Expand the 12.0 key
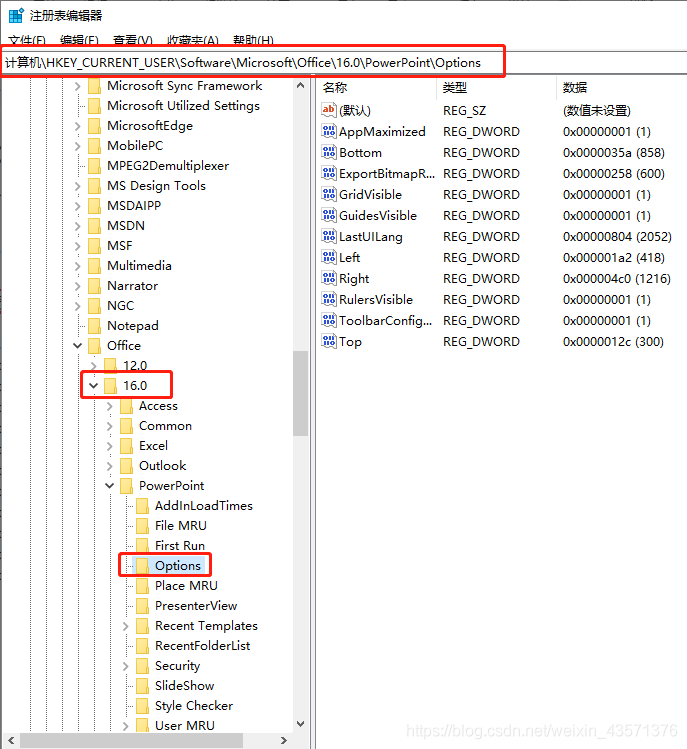This screenshot has width=687, height=749. 94,366
